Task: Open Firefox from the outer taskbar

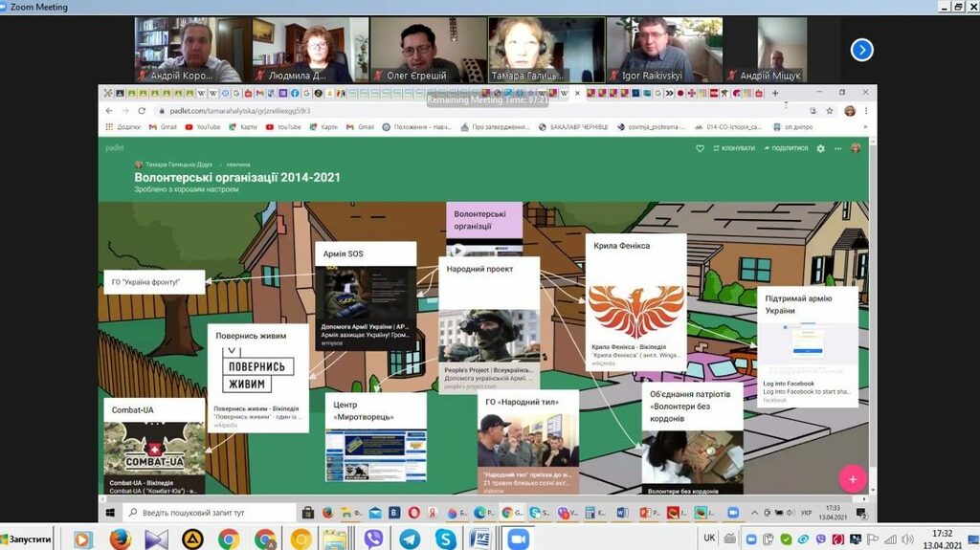Action: pyautogui.click(x=120, y=539)
